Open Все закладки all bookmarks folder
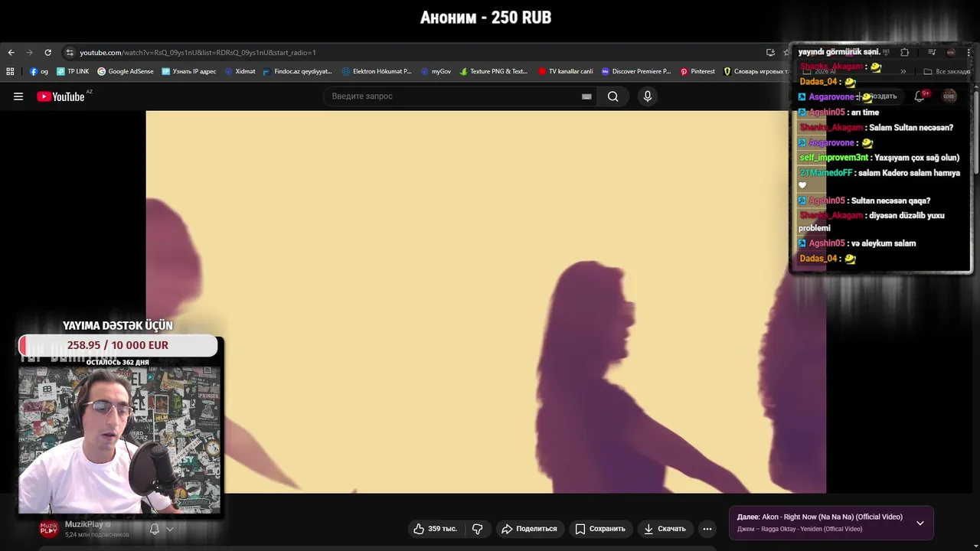The width and height of the screenshot is (980, 551). click(x=947, y=71)
